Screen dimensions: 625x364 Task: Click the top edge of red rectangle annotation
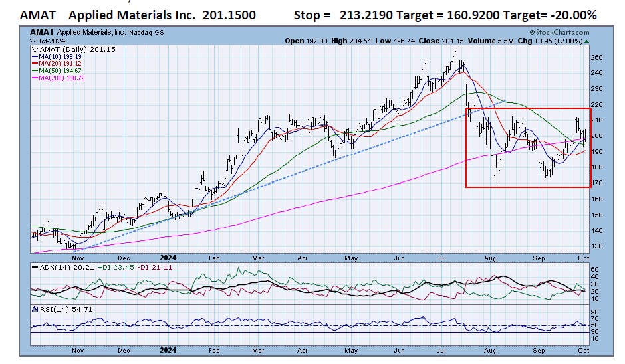pos(528,108)
